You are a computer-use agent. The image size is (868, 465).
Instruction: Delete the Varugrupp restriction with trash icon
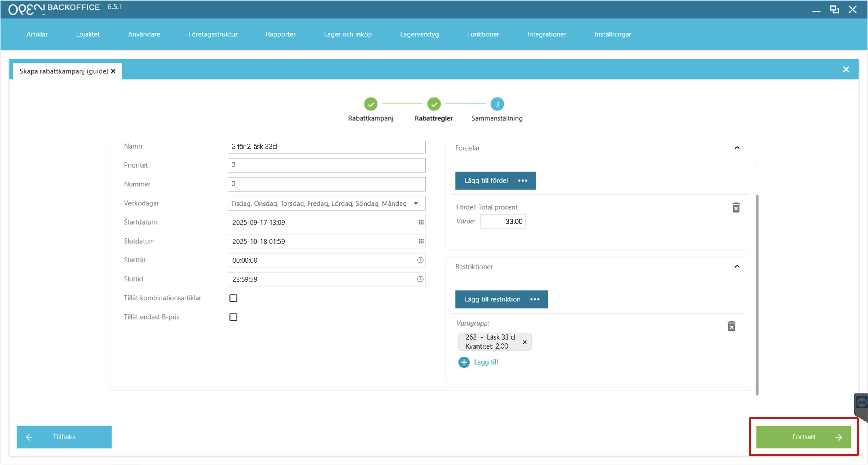coord(731,326)
